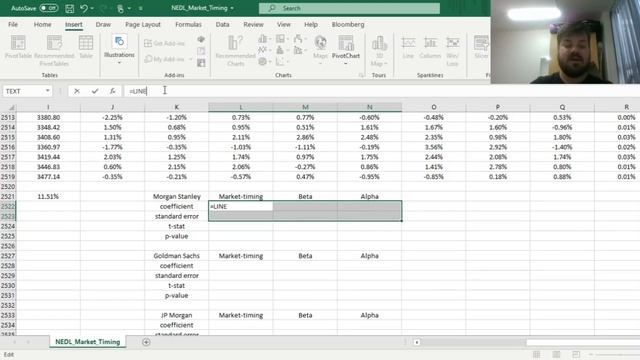Click My Add-ins button
The width and height of the screenshot is (640, 360).
pos(168,59)
